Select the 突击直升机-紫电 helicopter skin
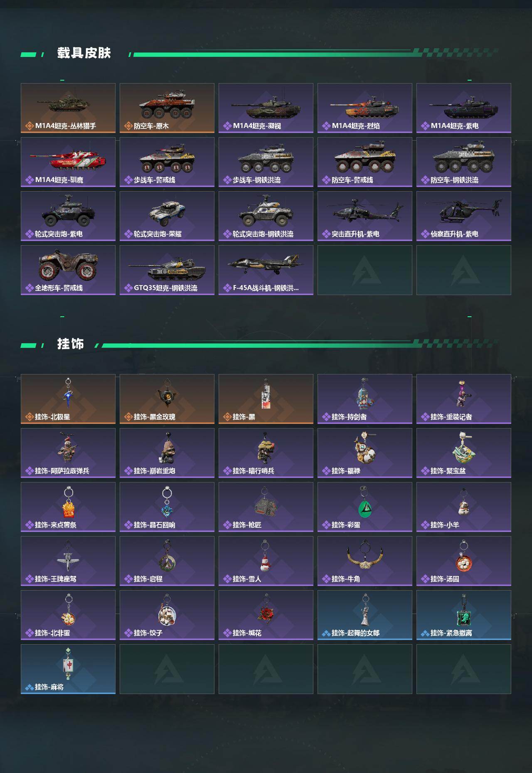 pyautogui.click(x=365, y=216)
